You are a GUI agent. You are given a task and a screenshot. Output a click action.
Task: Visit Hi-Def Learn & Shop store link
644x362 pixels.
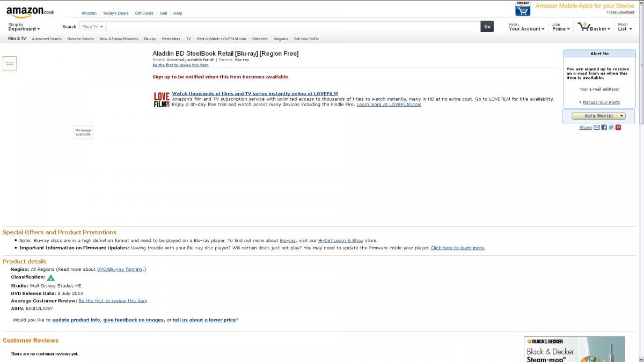click(x=340, y=241)
